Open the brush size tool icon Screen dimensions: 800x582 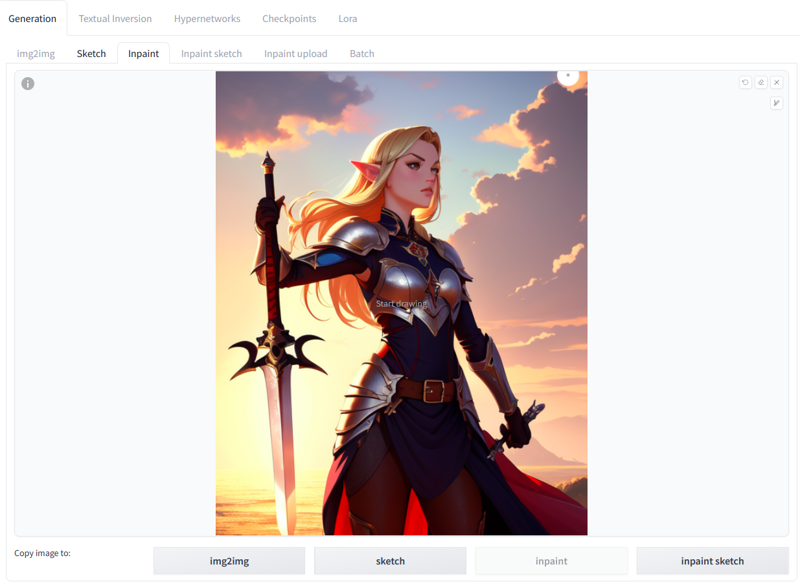[x=777, y=103]
